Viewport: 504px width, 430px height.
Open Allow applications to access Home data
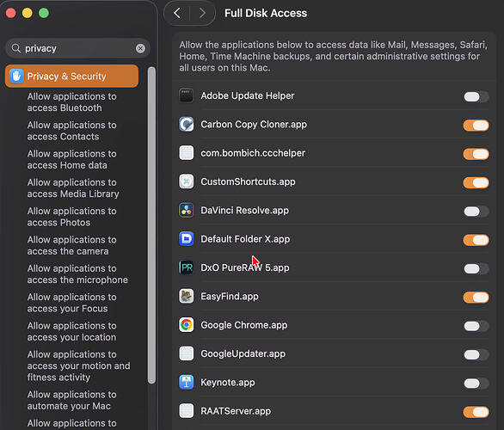point(71,159)
